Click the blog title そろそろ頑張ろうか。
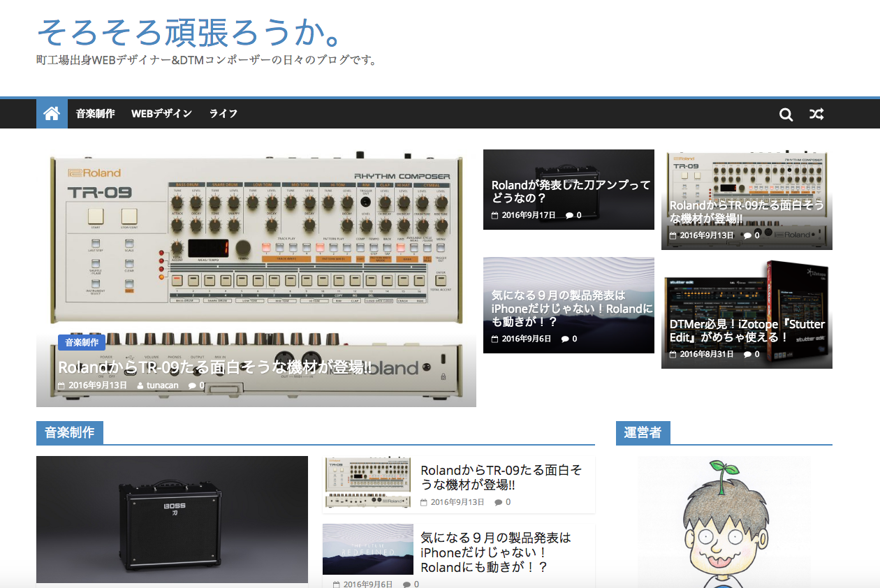This screenshot has width=880, height=588. coord(189,31)
